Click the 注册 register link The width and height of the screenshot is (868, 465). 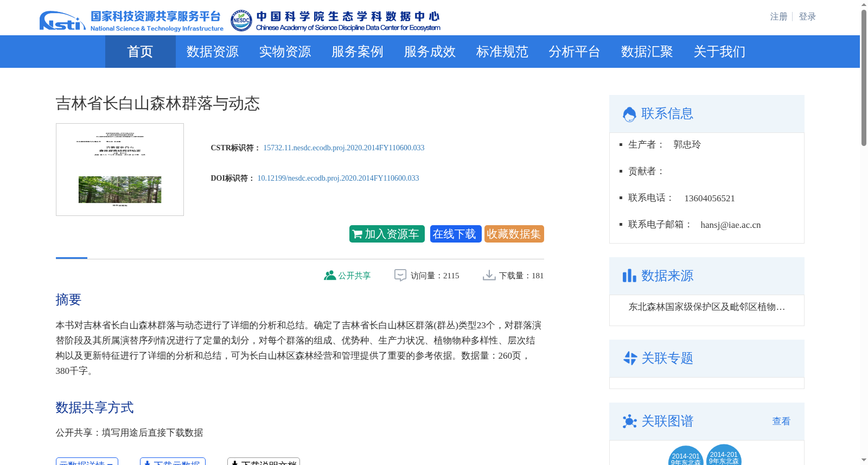click(x=778, y=17)
